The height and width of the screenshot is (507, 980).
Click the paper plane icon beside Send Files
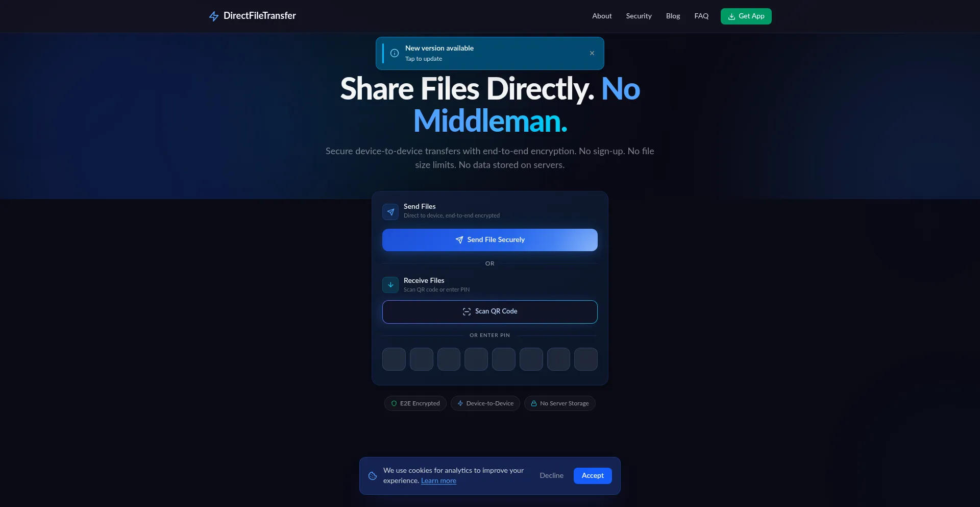[390, 212]
